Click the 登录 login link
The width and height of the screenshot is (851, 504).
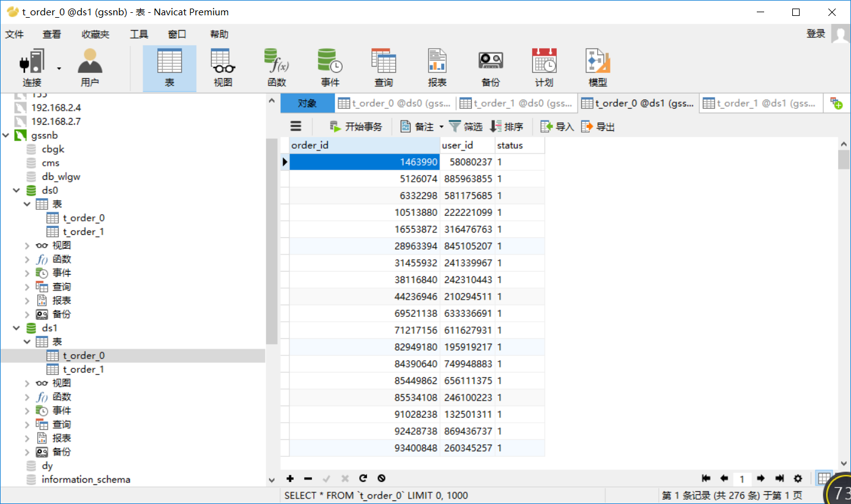tap(816, 34)
